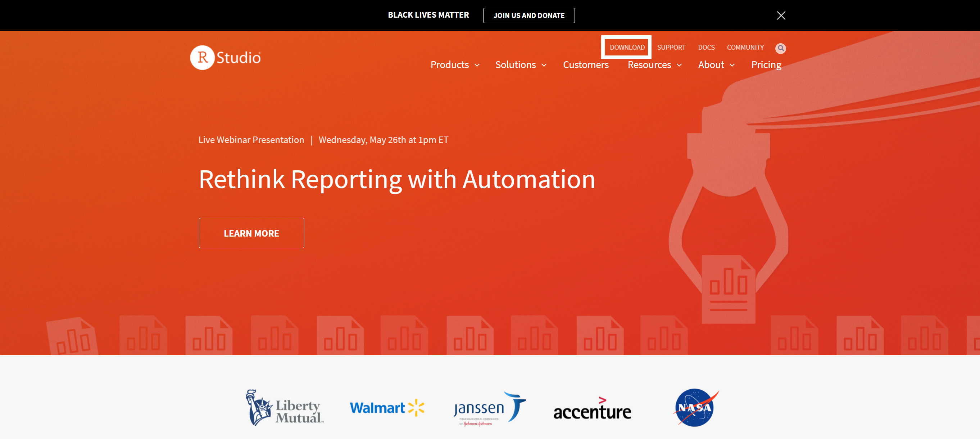This screenshot has height=439, width=980.
Task: Expand the Resources dropdown menu
Action: (654, 65)
